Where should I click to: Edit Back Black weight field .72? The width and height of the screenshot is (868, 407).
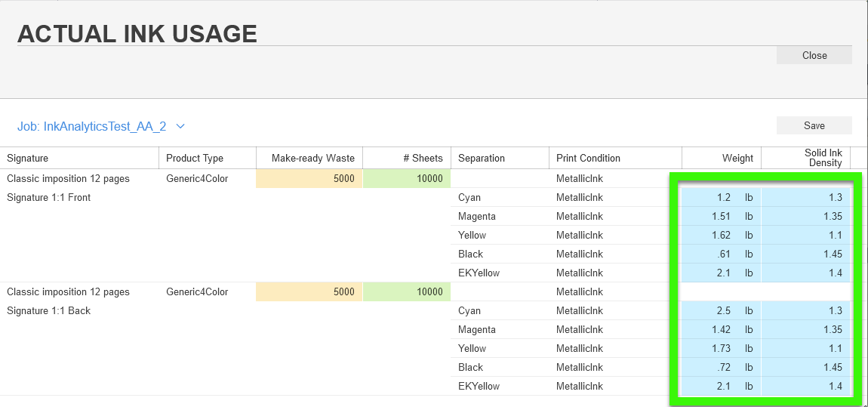point(709,367)
